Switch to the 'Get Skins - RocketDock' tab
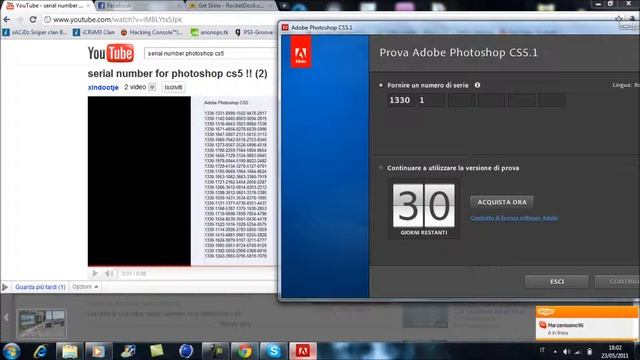The height and width of the screenshot is (360, 640). 231,6
